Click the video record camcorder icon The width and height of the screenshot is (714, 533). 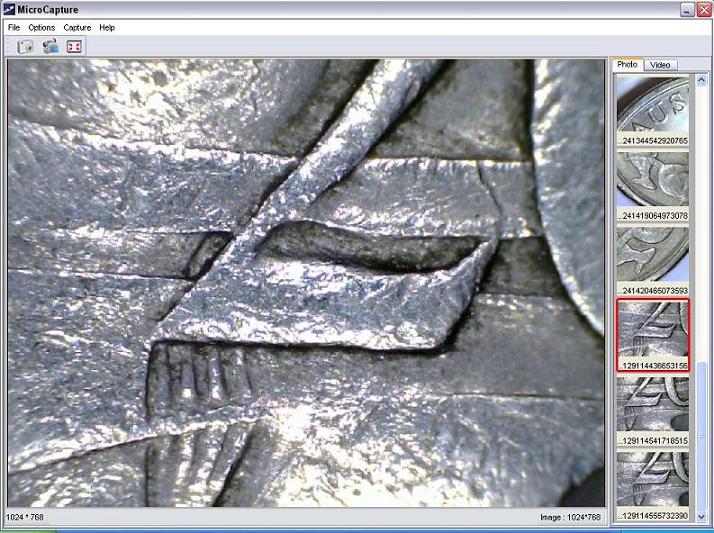point(50,46)
